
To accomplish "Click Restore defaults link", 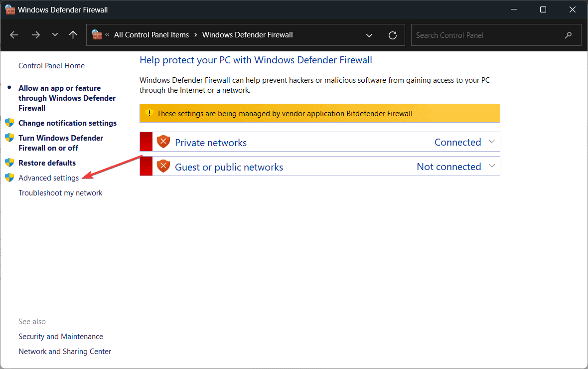I will coord(47,163).
